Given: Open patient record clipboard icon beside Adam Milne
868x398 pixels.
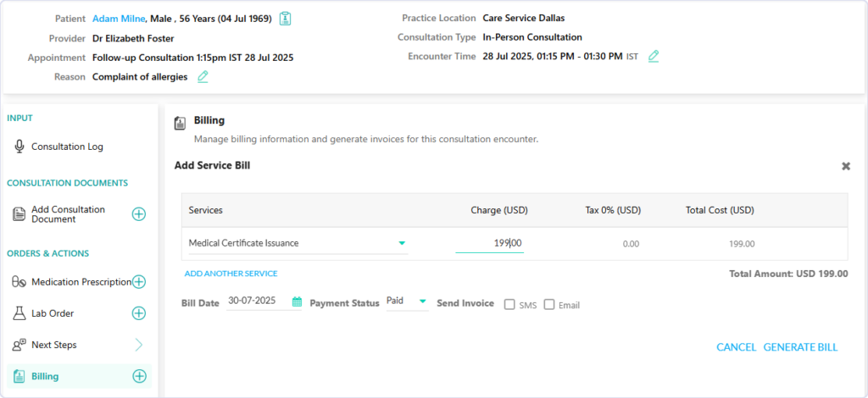Looking at the screenshot, I should coord(285,19).
